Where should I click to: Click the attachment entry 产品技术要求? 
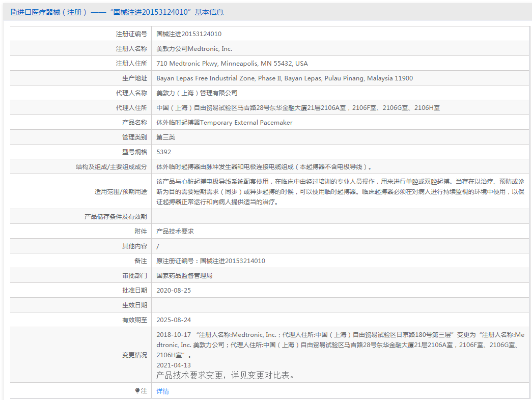coord(175,232)
